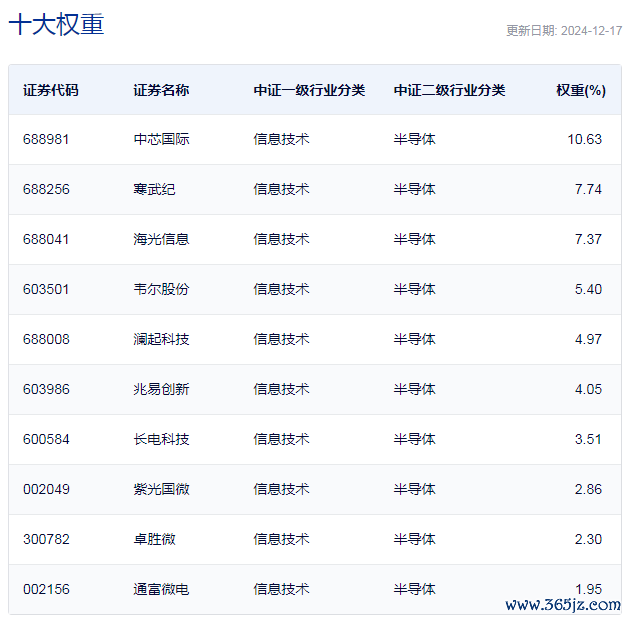Select security code 688256
Screen dimensions: 628x620
tap(46, 189)
